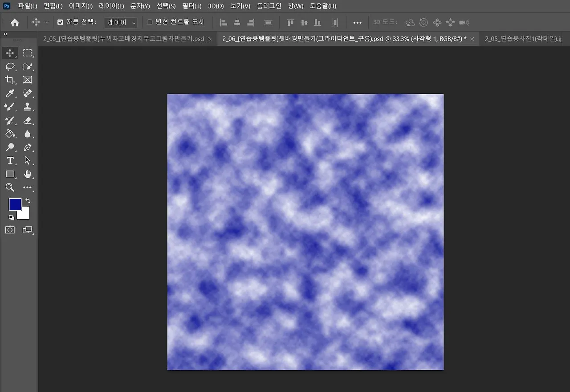Open the 플러그인 menu
The image size is (570, 392).
[269, 6]
